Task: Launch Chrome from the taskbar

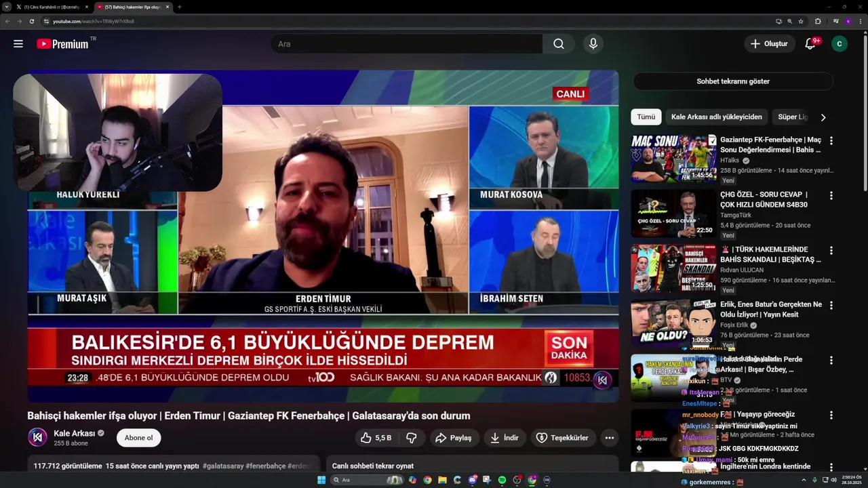Action: tap(427, 480)
